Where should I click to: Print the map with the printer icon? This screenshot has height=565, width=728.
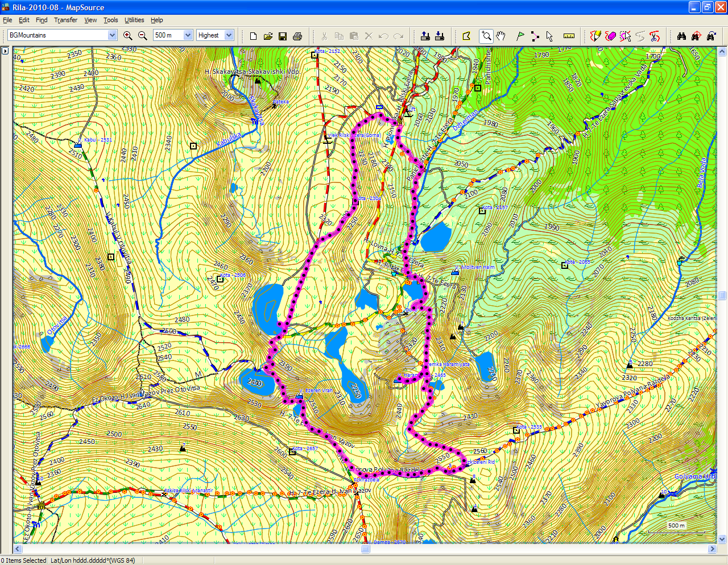tap(297, 36)
